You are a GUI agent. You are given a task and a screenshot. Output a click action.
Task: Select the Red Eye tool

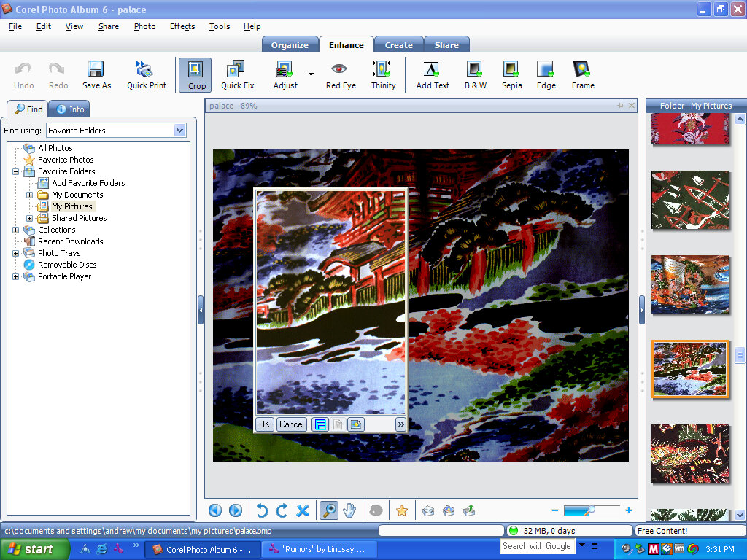pyautogui.click(x=341, y=75)
